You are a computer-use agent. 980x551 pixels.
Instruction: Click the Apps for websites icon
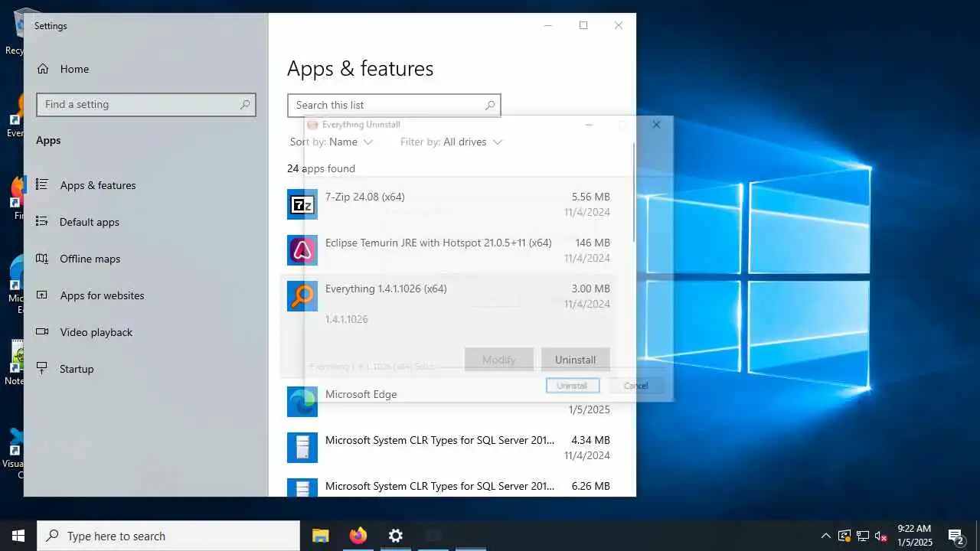(x=42, y=295)
